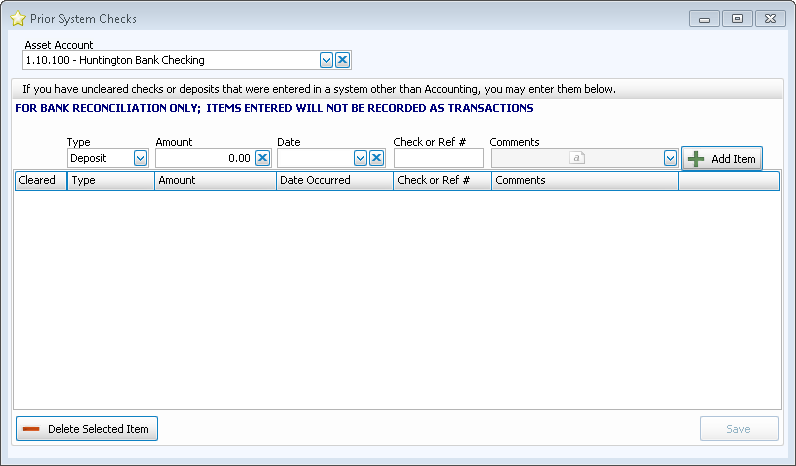
Task: Open the Type dropdown showing Deposit
Action: (140, 158)
